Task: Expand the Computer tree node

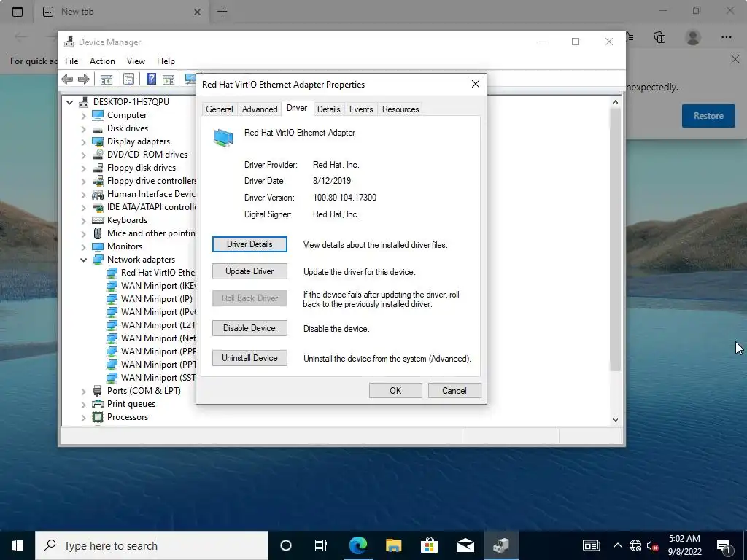Action: [x=83, y=115]
